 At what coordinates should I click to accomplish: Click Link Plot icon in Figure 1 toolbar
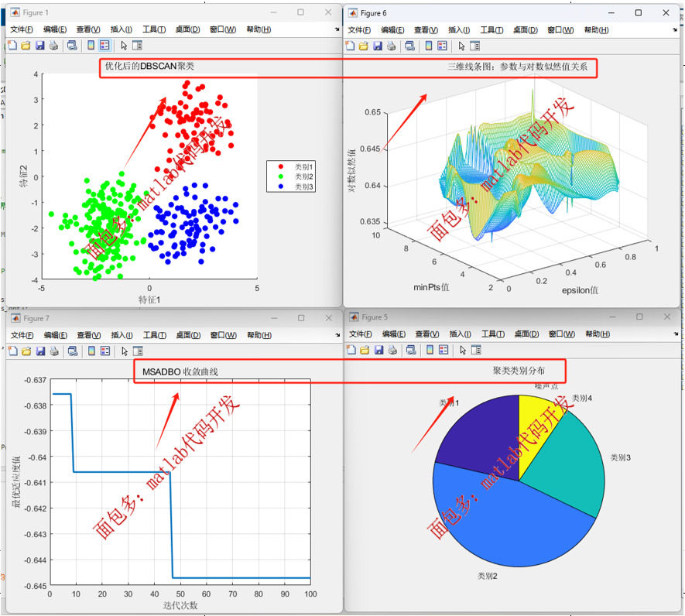[x=72, y=46]
